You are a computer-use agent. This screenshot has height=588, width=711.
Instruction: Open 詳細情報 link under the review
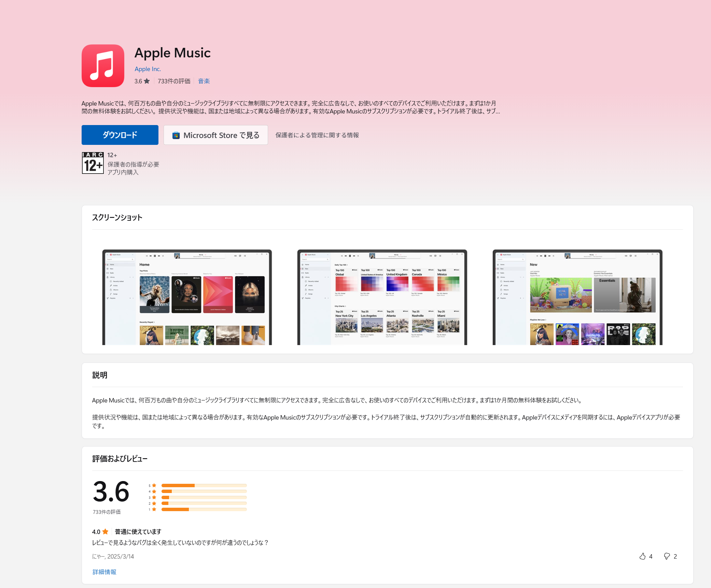pyautogui.click(x=104, y=572)
